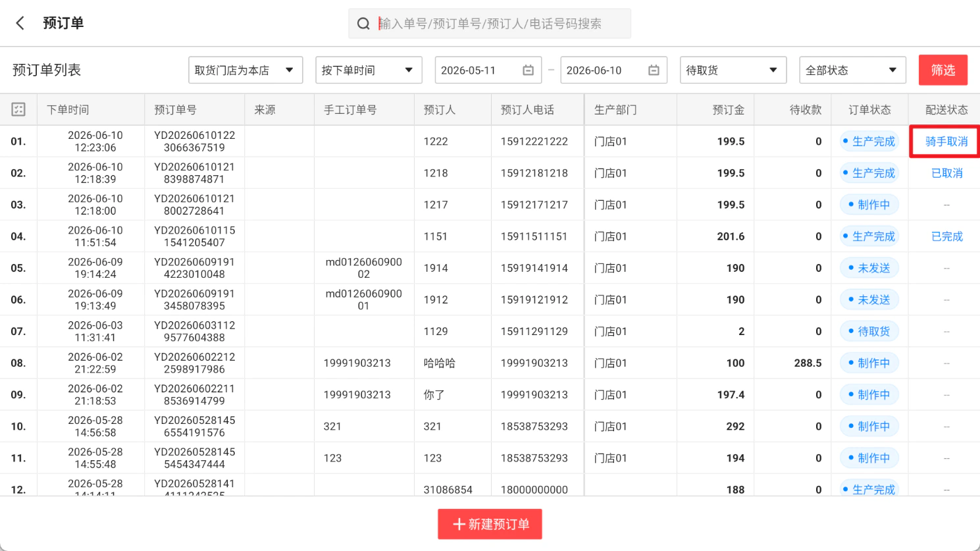Click the plus icon on 新建预订单
The width and height of the screenshot is (980, 551).
459,524
